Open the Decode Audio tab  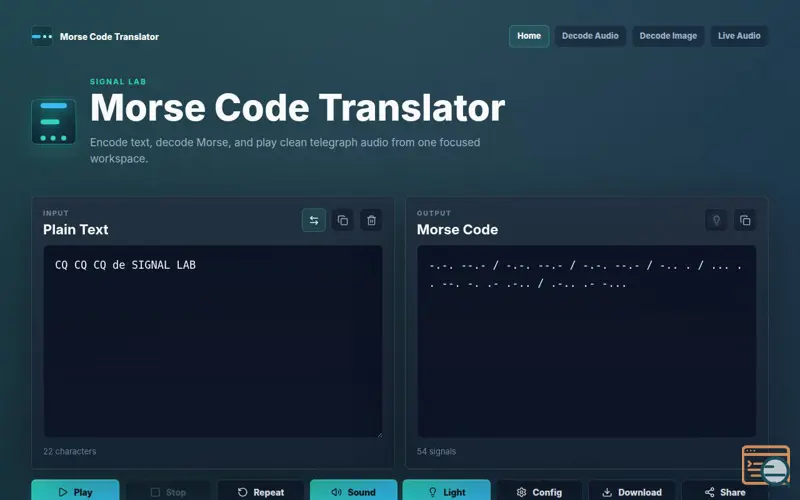click(590, 36)
